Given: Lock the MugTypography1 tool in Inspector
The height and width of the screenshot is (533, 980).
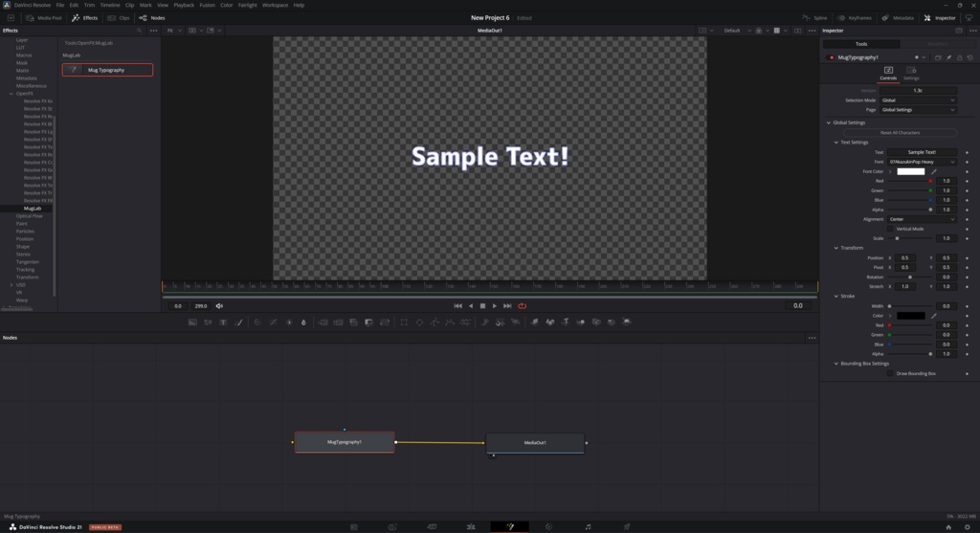Looking at the screenshot, I should (959, 57).
